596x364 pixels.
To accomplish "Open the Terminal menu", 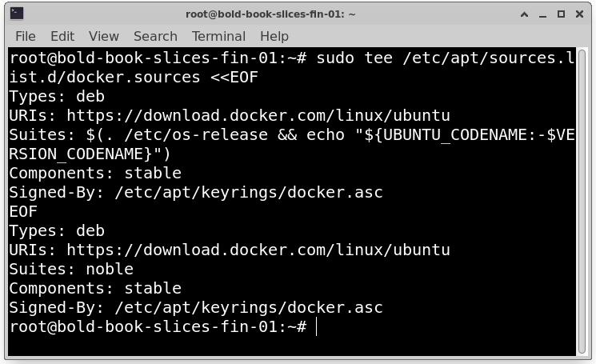I will (218, 36).
